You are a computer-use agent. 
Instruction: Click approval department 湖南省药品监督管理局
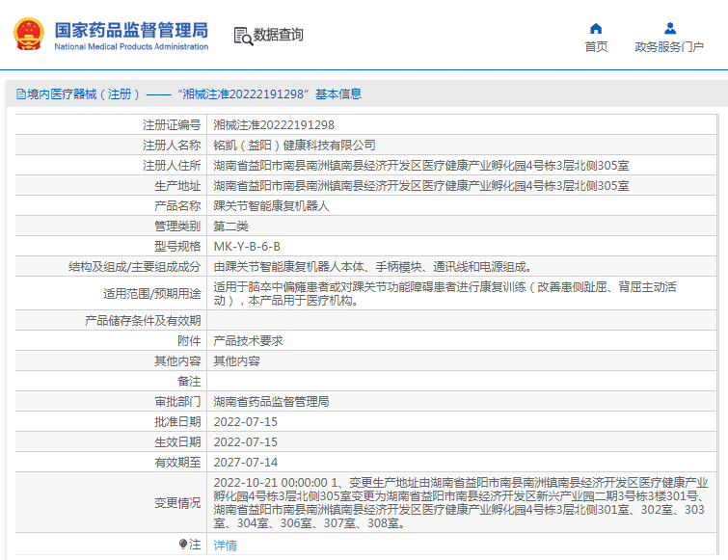(271, 401)
